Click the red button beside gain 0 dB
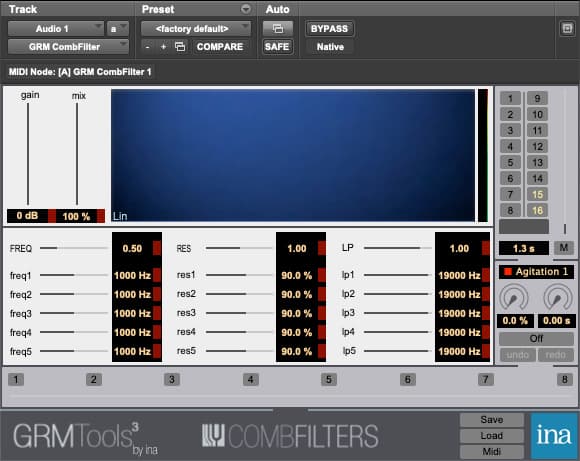This screenshot has height=461, width=580. point(52,216)
